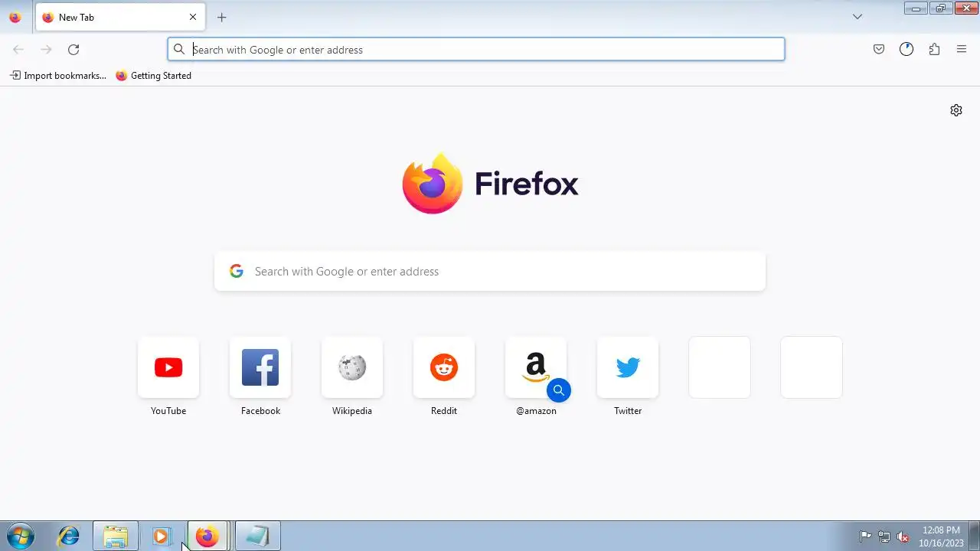Open the Firefox account icon

(x=906, y=50)
